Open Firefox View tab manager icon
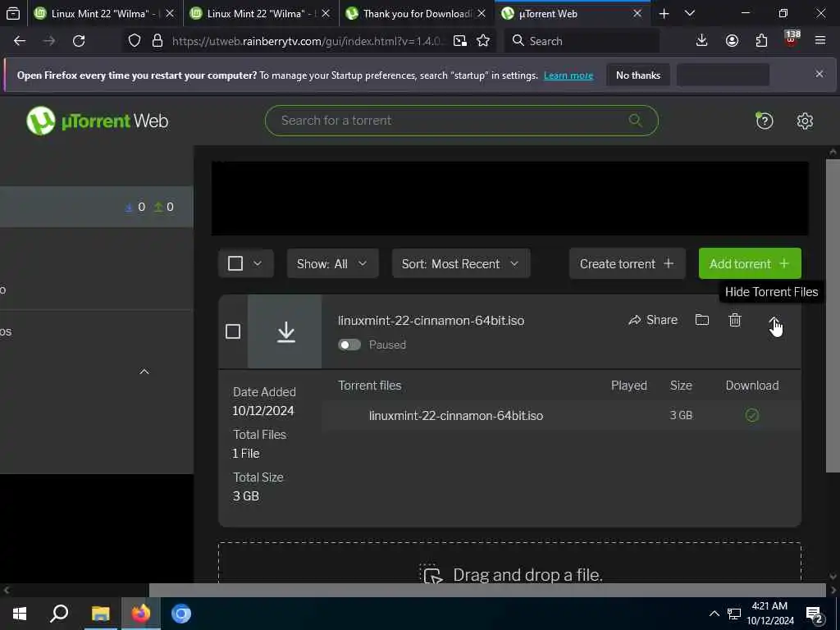This screenshot has width=840, height=630. point(13,13)
